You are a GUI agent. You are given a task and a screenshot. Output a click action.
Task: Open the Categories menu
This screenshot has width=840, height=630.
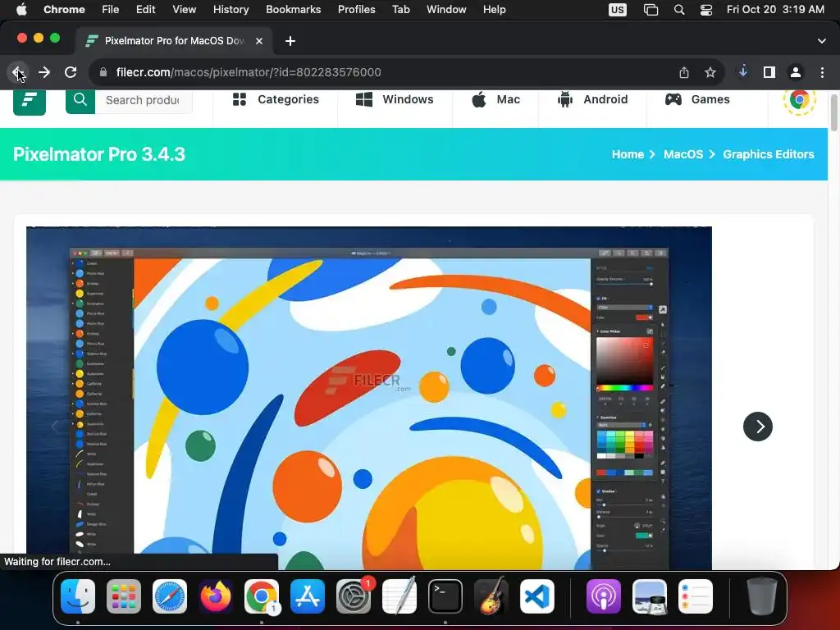click(x=276, y=99)
